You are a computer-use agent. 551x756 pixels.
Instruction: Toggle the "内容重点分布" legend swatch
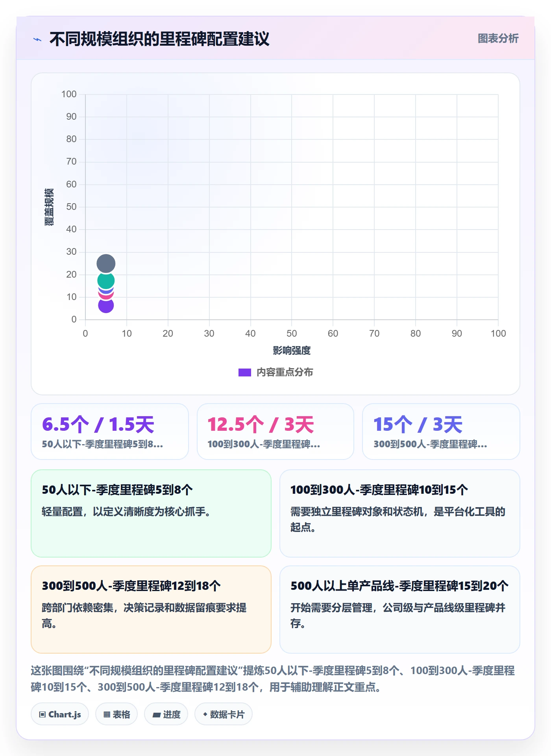click(244, 372)
